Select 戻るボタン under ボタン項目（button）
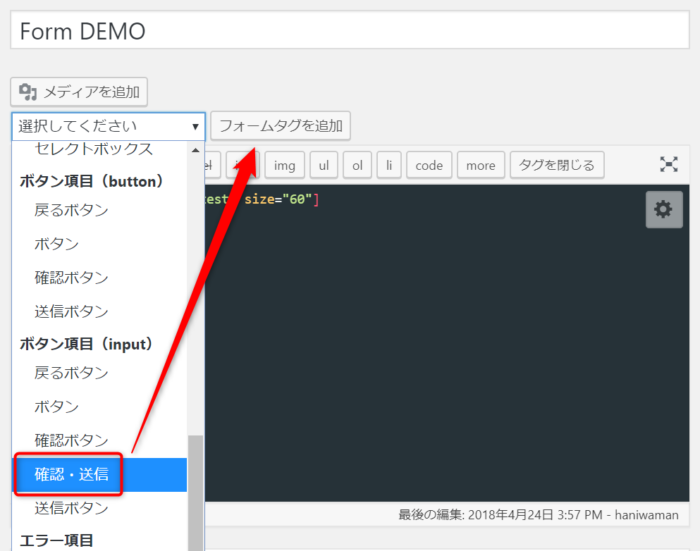This screenshot has width=700, height=551. coord(72,210)
